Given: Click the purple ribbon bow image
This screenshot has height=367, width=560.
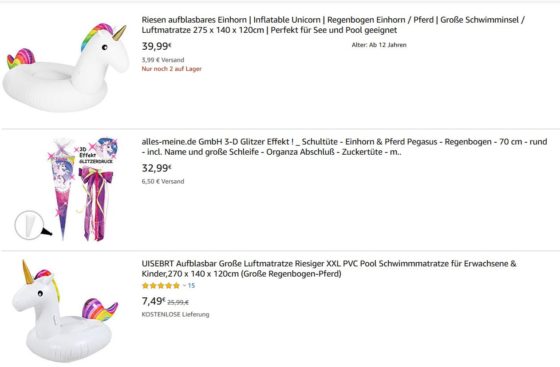Looking at the screenshot, I should click(x=96, y=203).
